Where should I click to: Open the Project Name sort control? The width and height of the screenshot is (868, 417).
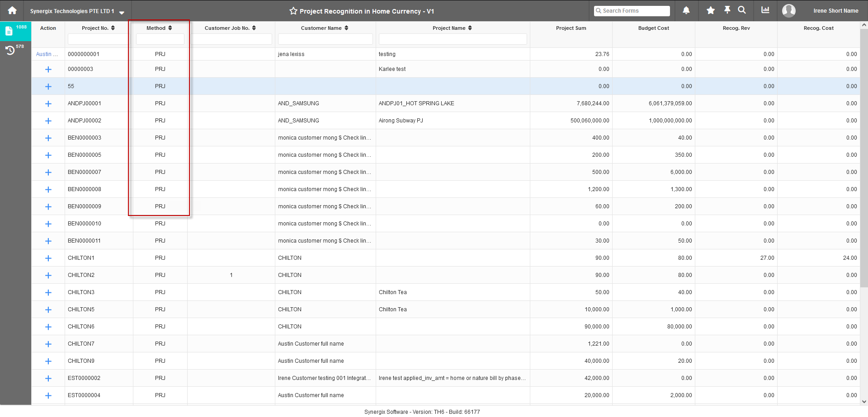[471, 28]
